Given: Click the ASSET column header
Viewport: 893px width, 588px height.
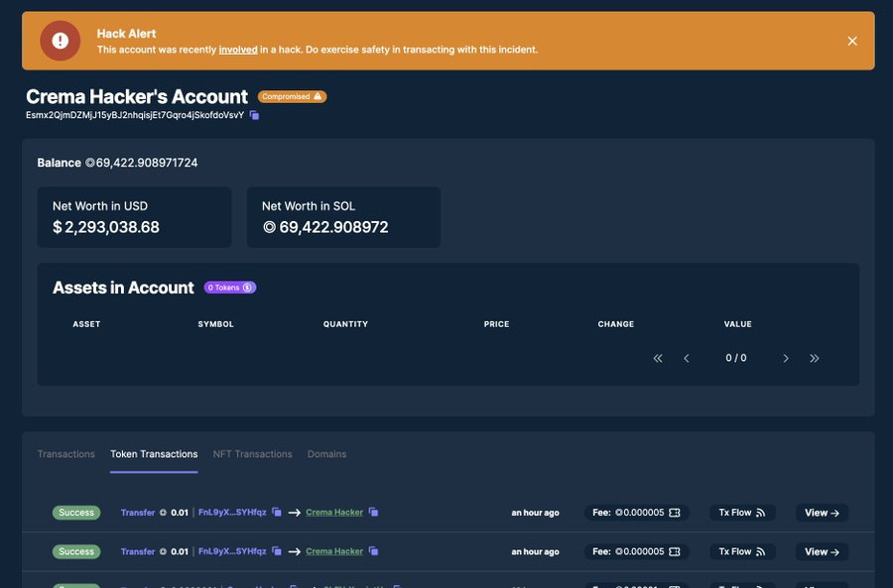Looking at the screenshot, I should (86, 324).
